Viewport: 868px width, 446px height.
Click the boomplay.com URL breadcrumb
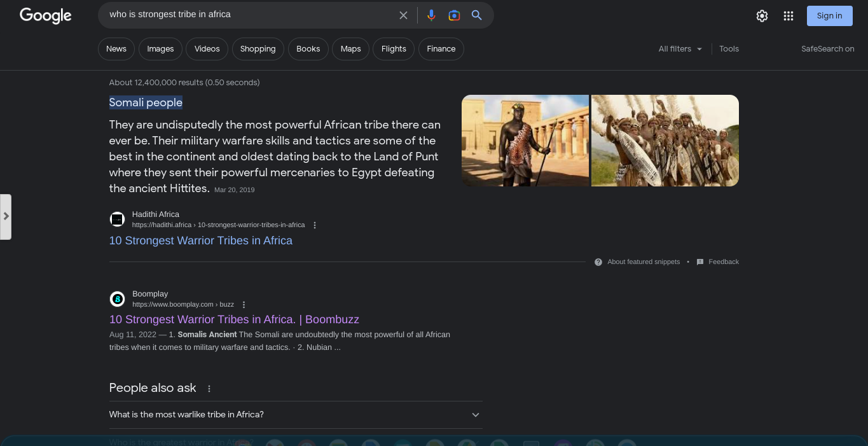(183, 305)
